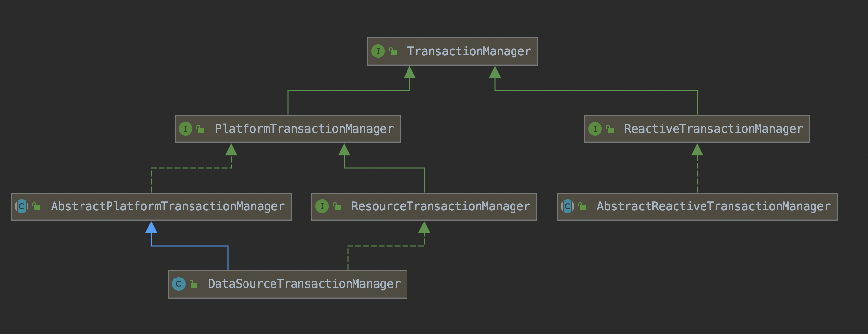
Task: Click the green arrowhead below ResourceTransactionManager
Action: pos(424,227)
